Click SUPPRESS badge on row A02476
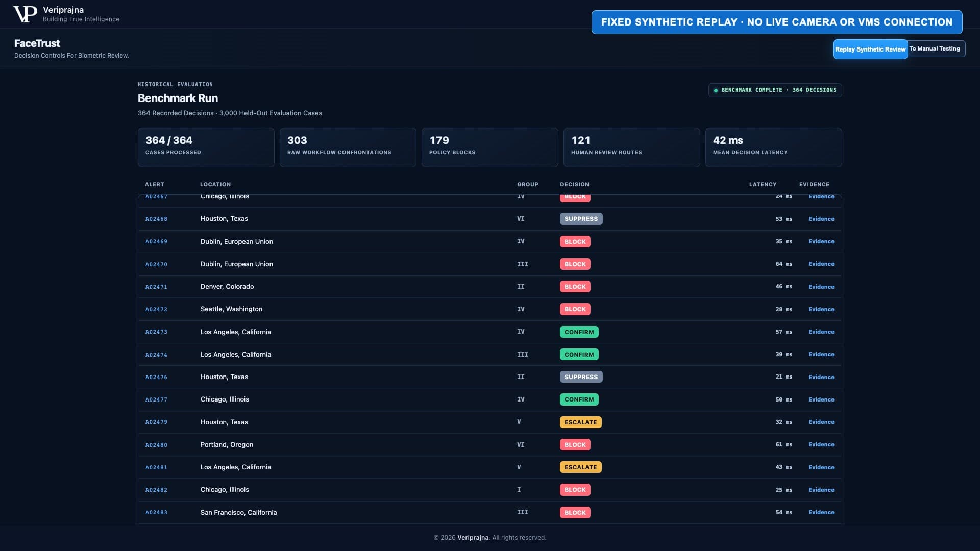This screenshot has width=980, height=551. pos(581,377)
